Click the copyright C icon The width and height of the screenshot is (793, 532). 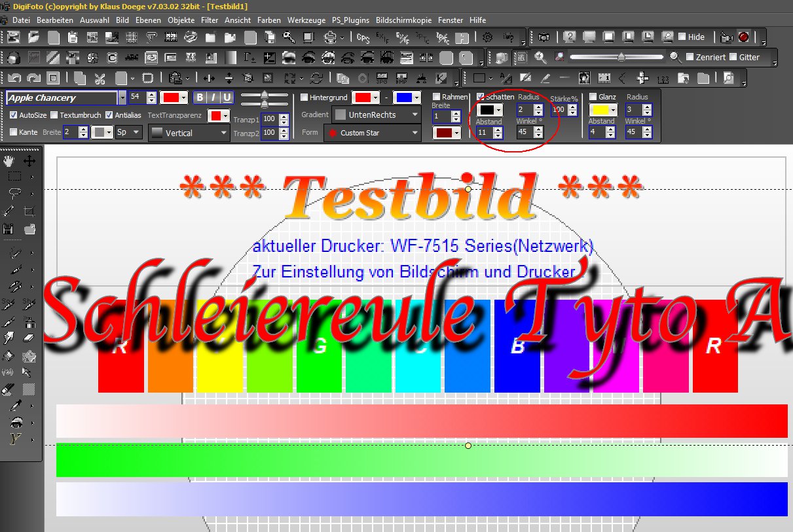click(x=112, y=58)
